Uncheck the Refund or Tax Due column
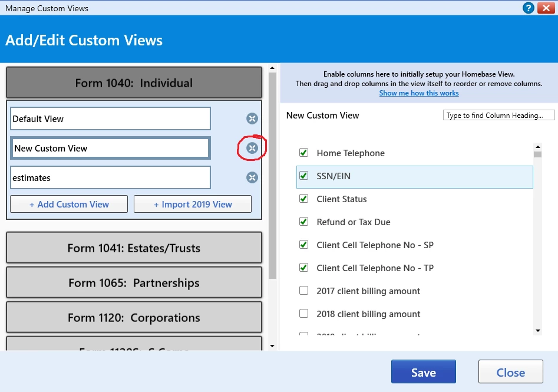Screen dimensions: 558x392 coord(303,222)
